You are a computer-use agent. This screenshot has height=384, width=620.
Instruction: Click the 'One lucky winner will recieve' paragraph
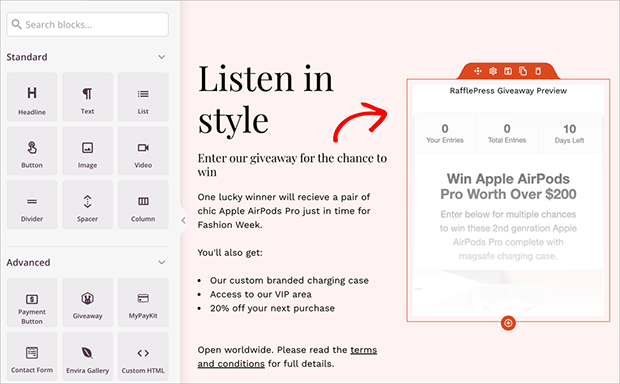(x=284, y=211)
